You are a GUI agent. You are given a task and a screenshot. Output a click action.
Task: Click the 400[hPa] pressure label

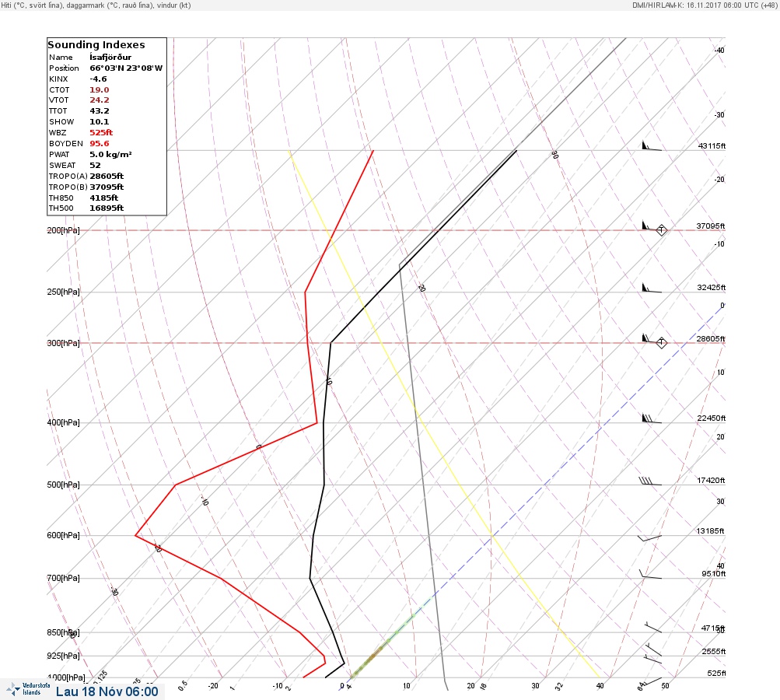(x=63, y=422)
